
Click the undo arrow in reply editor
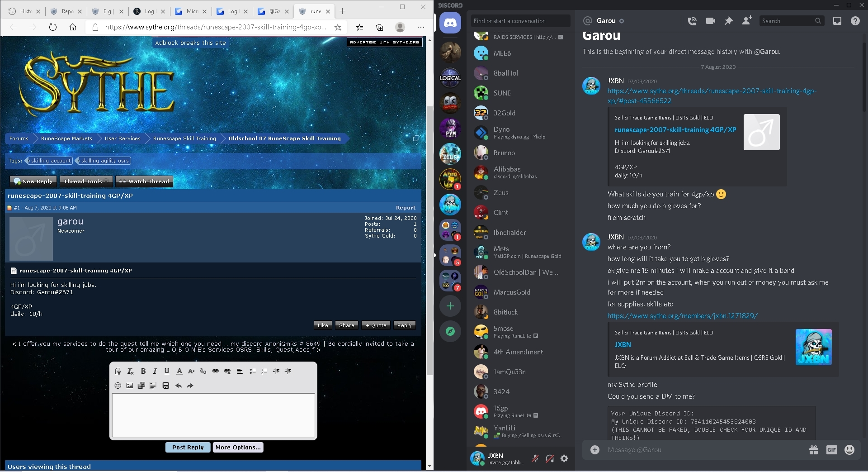(179, 386)
